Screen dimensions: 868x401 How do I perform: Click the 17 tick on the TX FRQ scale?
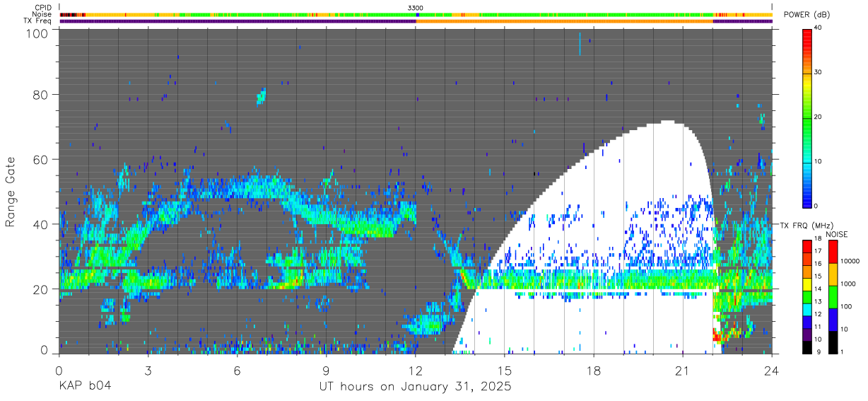[x=818, y=251]
